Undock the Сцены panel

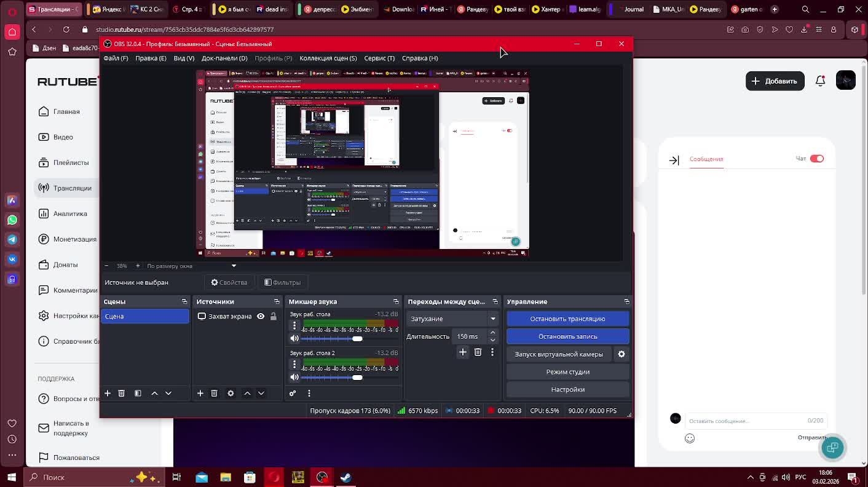(x=184, y=302)
